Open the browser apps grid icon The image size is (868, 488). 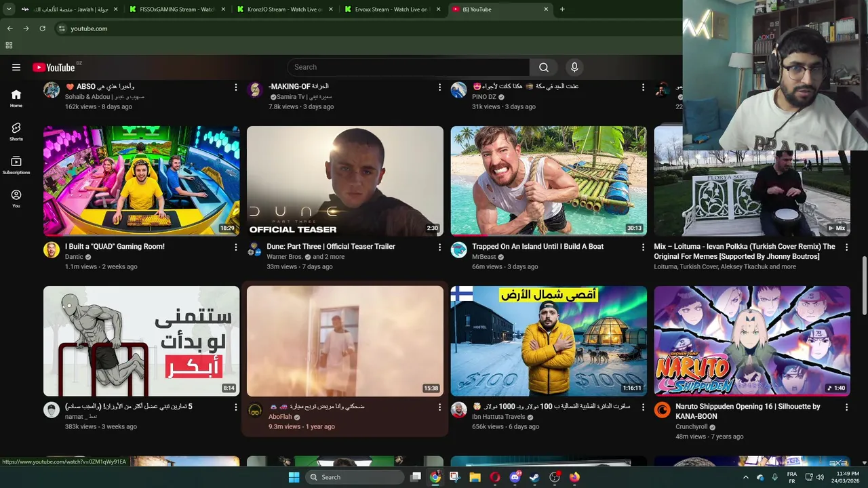[9, 45]
